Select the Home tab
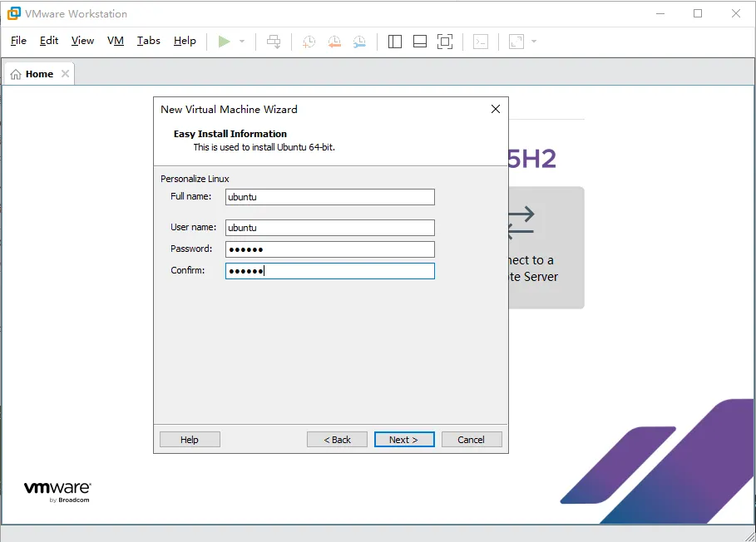The width and height of the screenshot is (756, 542). tap(40, 74)
